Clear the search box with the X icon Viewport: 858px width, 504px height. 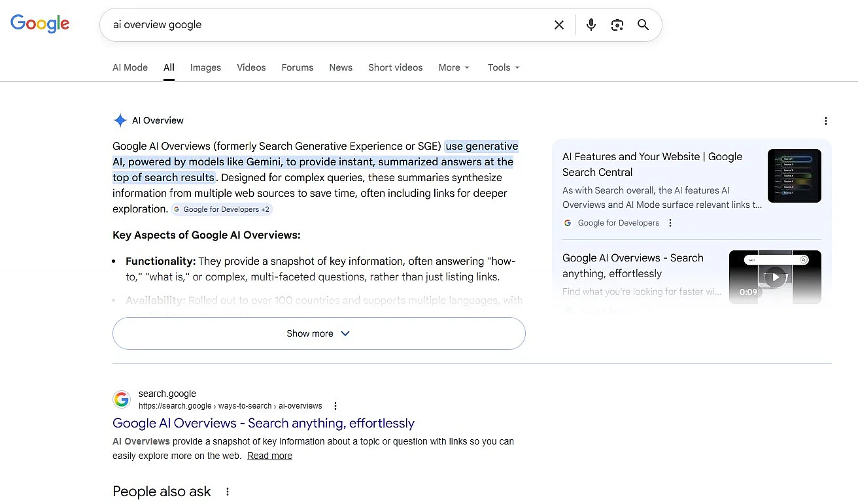pos(559,25)
